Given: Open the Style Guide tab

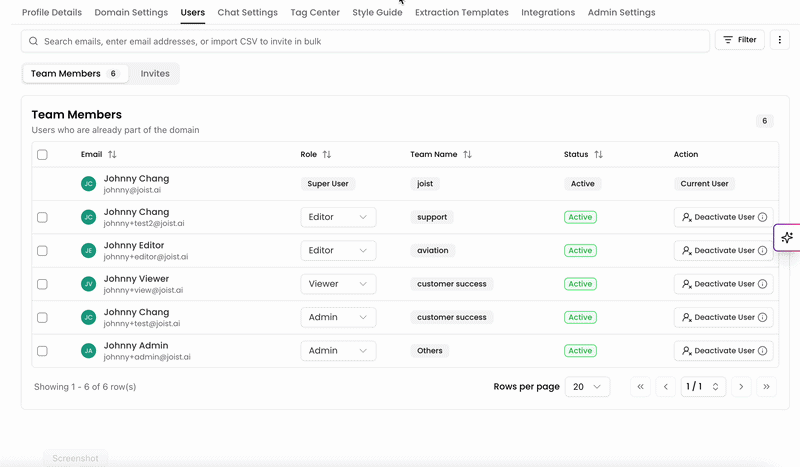Looking at the screenshot, I should coord(377,12).
